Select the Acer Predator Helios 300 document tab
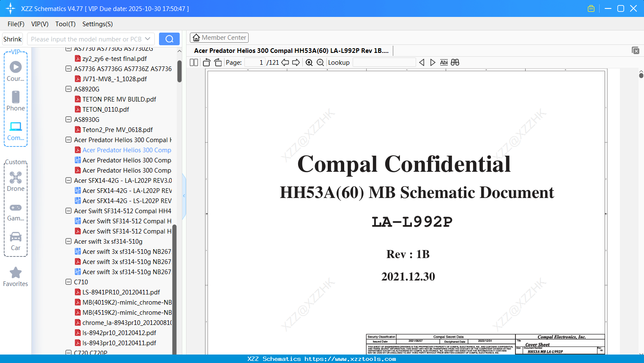This screenshot has width=644, height=363. tap(291, 50)
